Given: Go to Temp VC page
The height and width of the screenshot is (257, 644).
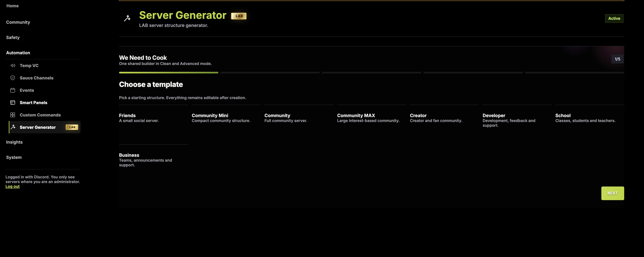Looking at the screenshot, I should tap(44, 66).
